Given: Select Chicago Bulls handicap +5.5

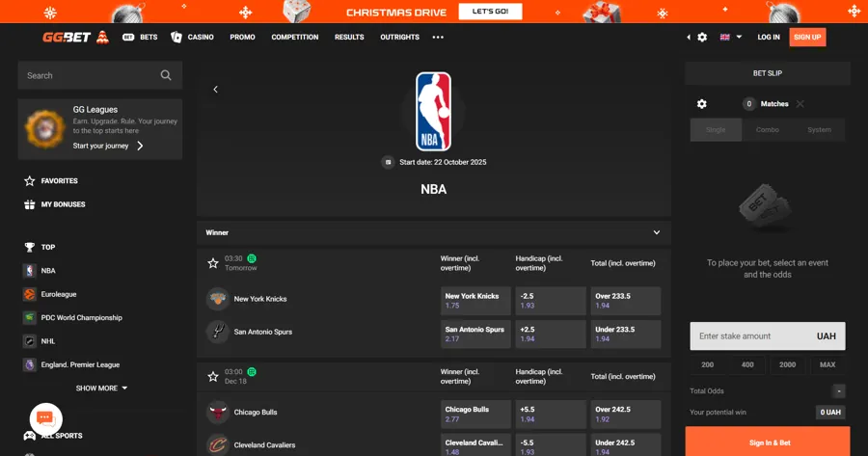Looking at the screenshot, I should tap(551, 415).
